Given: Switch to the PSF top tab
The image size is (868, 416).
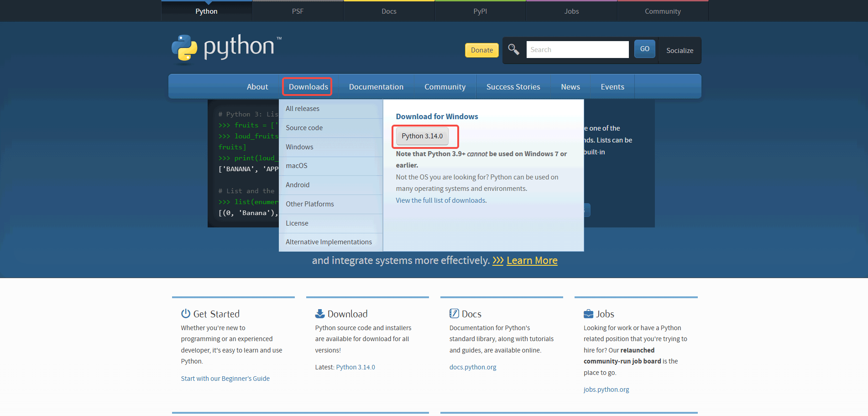Looking at the screenshot, I should pos(298,11).
